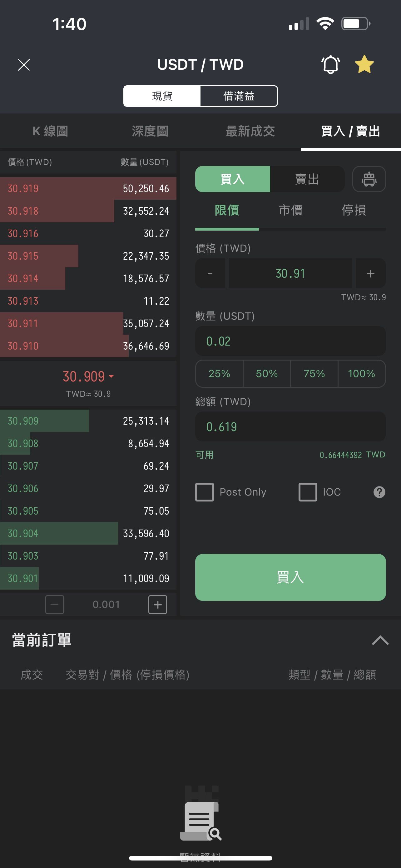The image size is (401, 868).
Task: Switch to the 賣出 (sell) toggle
Action: [x=307, y=179]
